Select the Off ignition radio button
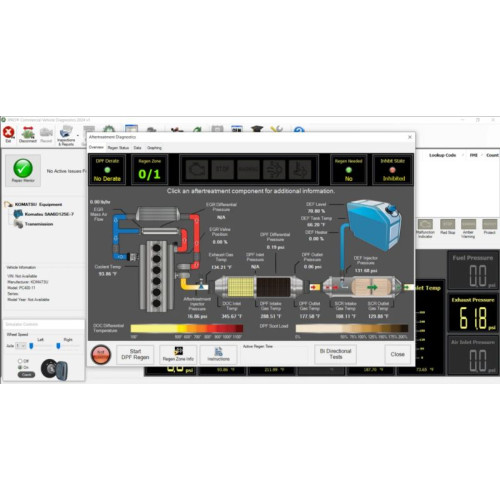 click(20, 361)
